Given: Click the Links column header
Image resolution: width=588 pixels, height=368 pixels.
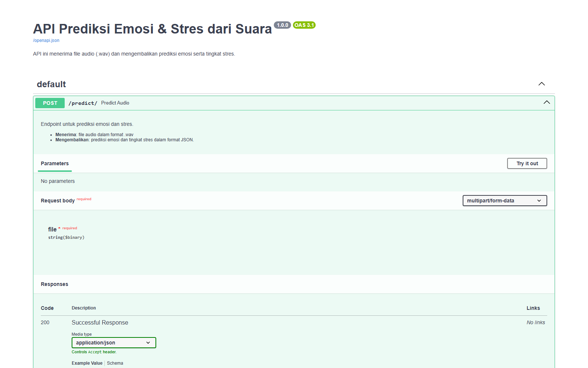Looking at the screenshot, I should tap(533, 308).
